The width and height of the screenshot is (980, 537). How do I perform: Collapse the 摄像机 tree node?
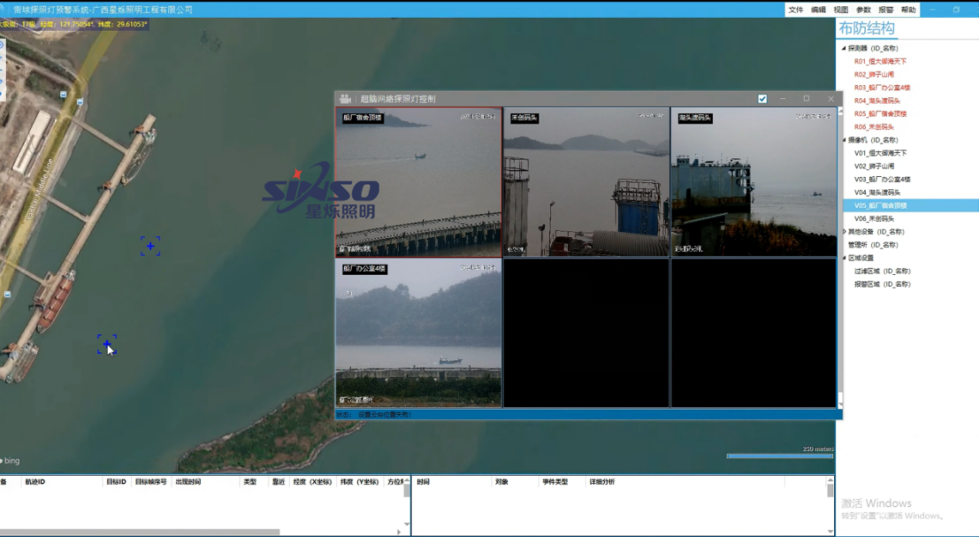pyautogui.click(x=842, y=140)
